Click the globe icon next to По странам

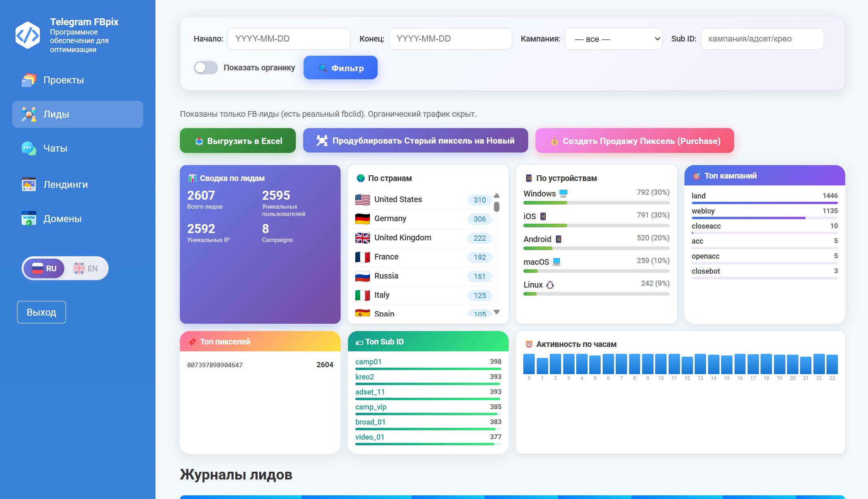pyautogui.click(x=361, y=178)
